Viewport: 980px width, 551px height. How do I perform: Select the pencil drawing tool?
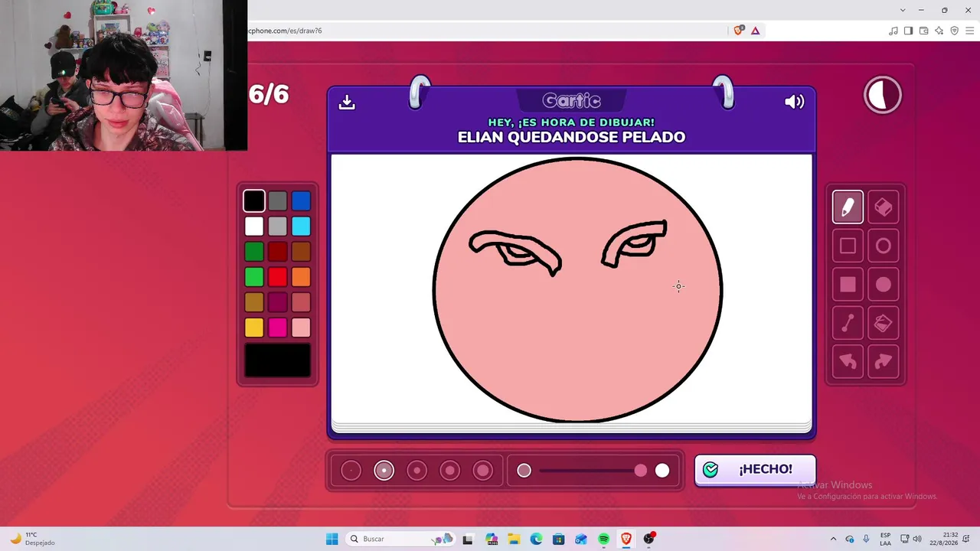pos(848,207)
